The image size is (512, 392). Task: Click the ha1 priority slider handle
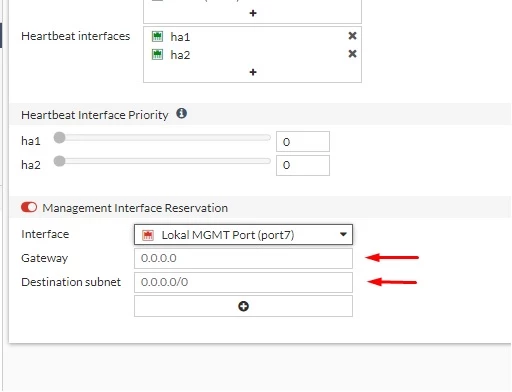pos(60,137)
